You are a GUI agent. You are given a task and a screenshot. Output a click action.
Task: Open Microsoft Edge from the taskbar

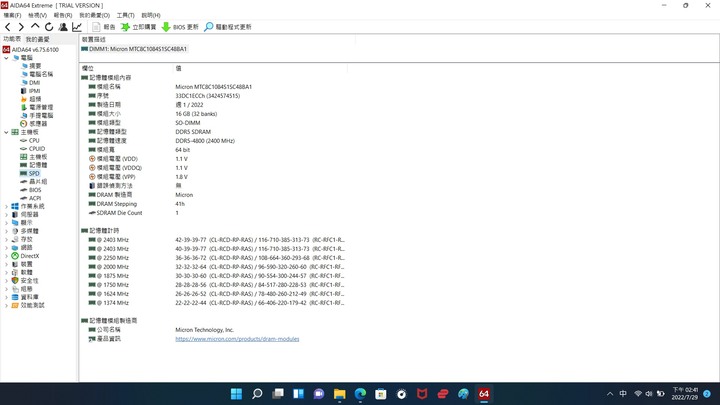click(x=360, y=394)
